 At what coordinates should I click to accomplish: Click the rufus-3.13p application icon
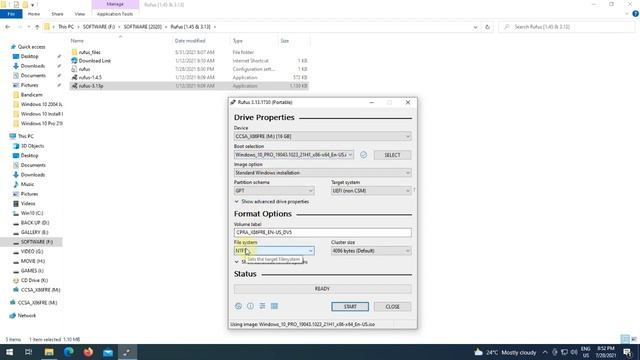(74, 86)
